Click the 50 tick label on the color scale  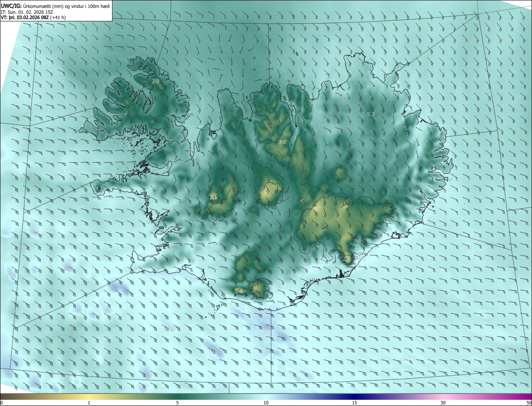click(x=529, y=403)
